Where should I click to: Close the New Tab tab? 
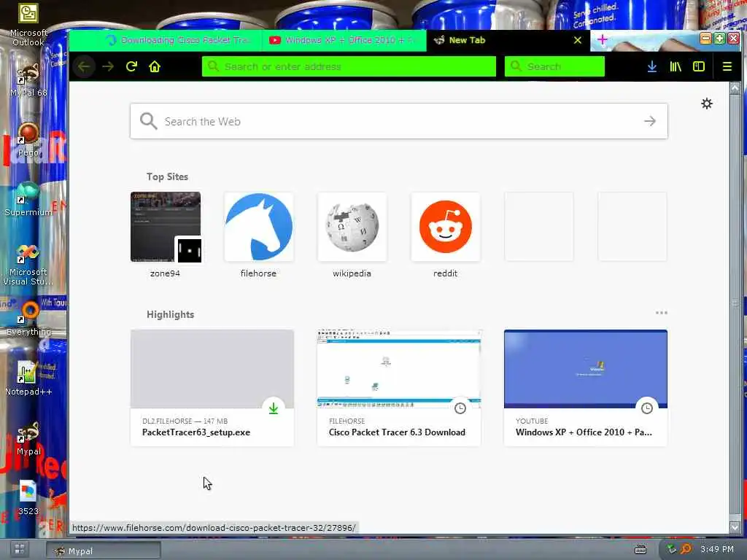(x=578, y=41)
